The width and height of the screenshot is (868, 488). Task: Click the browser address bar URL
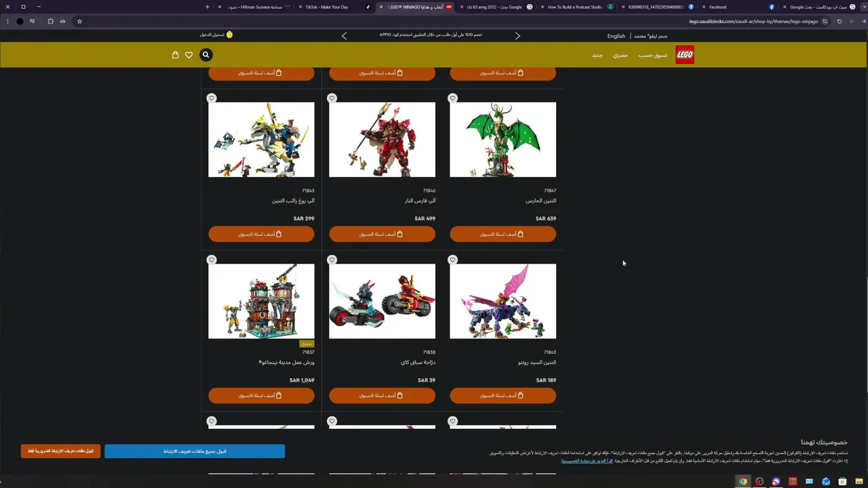[x=753, y=21]
